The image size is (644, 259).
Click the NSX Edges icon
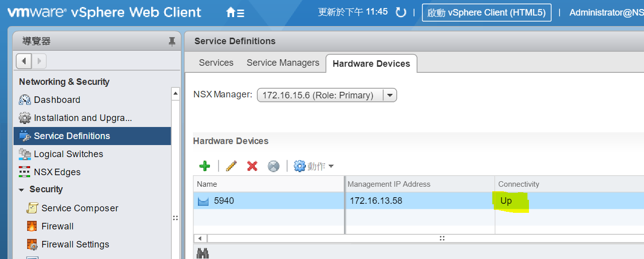point(25,172)
